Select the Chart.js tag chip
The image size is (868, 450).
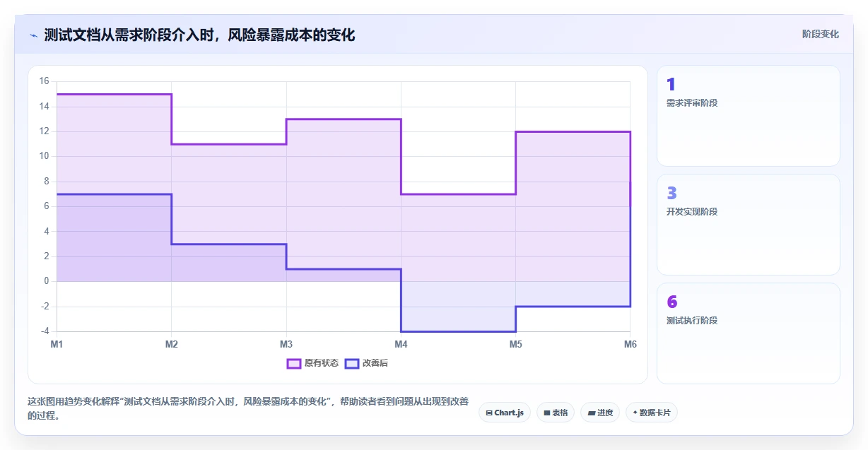pos(505,413)
